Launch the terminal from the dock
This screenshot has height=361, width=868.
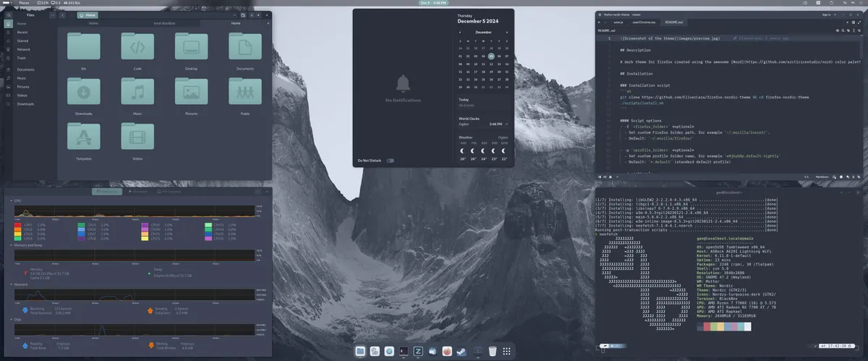tap(404, 351)
